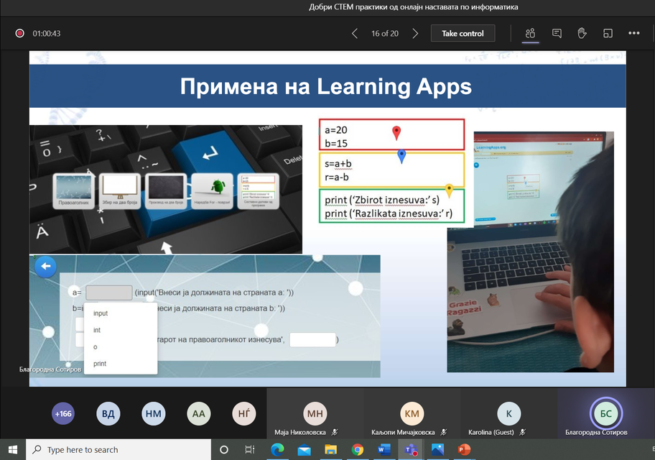Viewport: 655px width, 460px height.
Task: Open More actions ellipsis menu
Action: pyautogui.click(x=634, y=33)
